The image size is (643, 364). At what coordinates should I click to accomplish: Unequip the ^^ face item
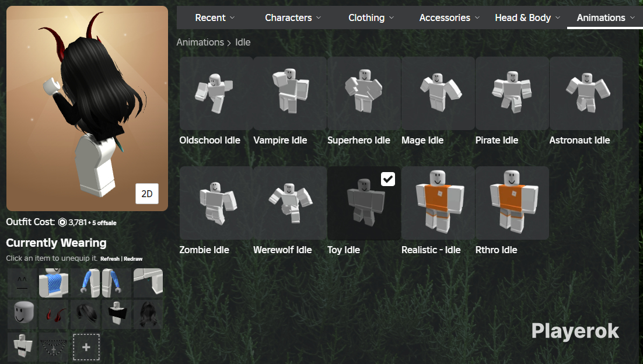[x=22, y=283]
